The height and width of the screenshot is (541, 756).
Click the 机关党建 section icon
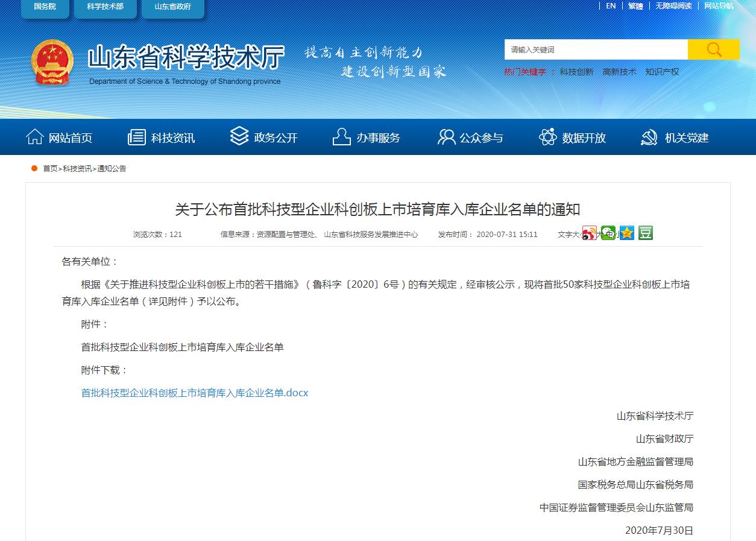tap(649, 137)
